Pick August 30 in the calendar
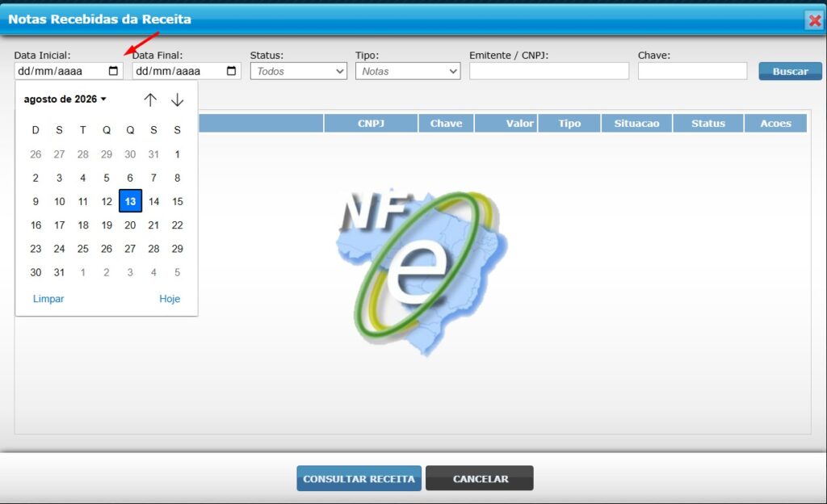The image size is (827, 504). 36,272
